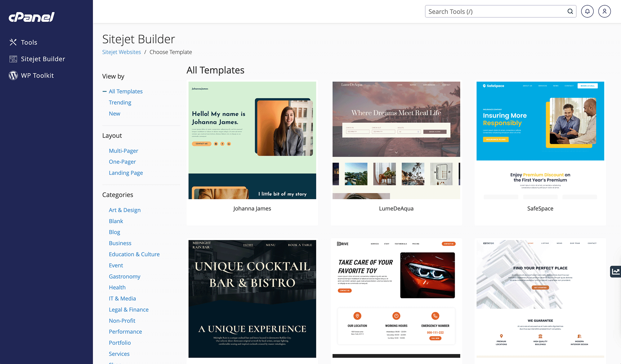Viewport: 621px width, 364px height.
Task: Click the Sitejet Websites breadcrumb link
Action: [x=121, y=51]
